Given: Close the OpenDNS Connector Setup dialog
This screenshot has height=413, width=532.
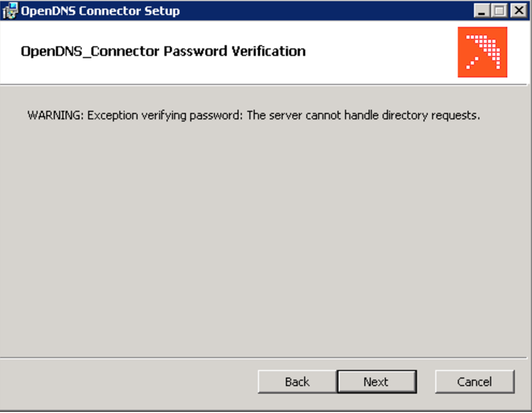Looking at the screenshot, I should tap(519, 11).
